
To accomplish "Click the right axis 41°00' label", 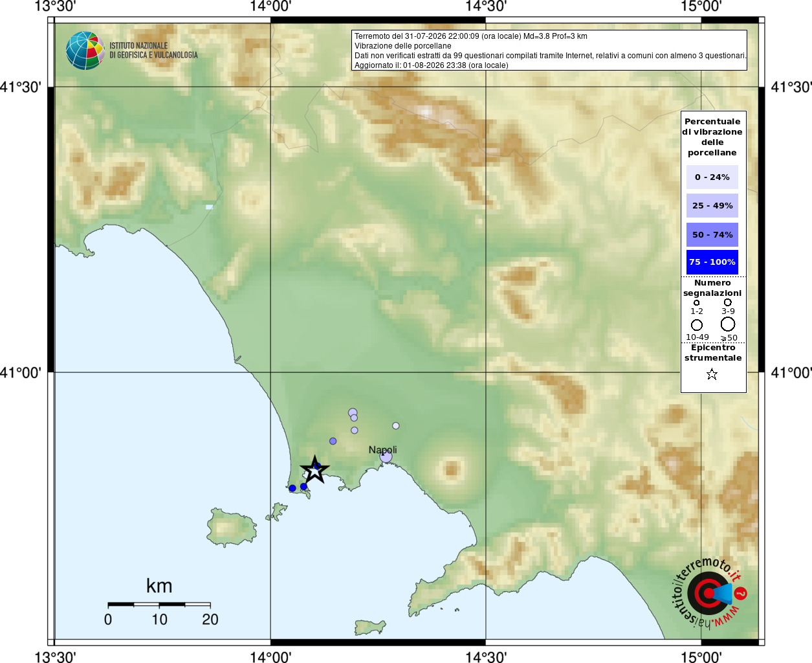I will click(791, 372).
